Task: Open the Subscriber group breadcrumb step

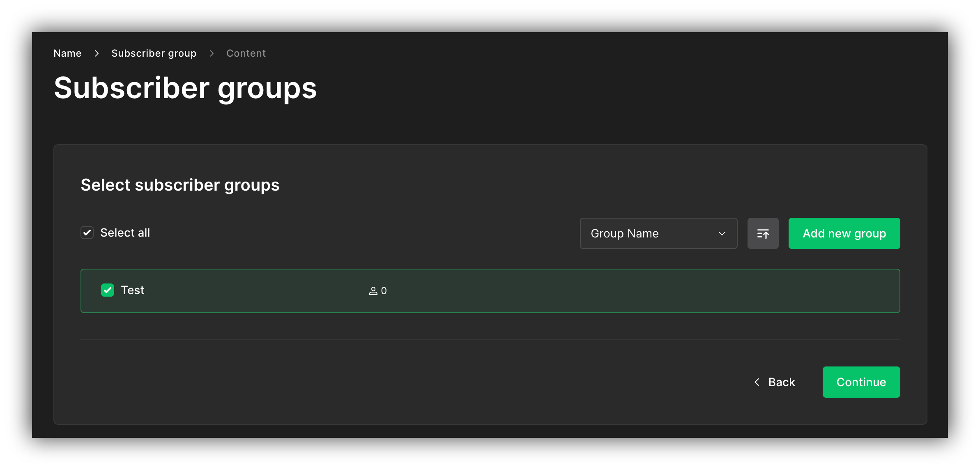Action: point(154,53)
